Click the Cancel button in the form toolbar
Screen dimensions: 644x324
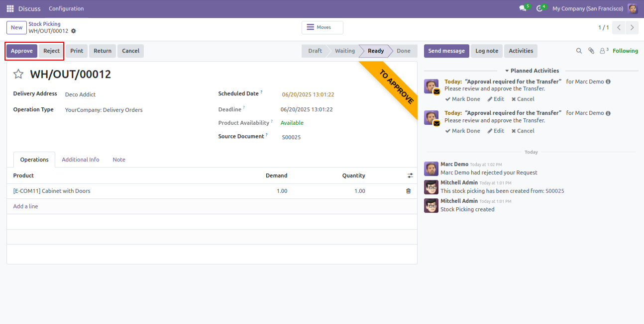pyautogui.click(x=130, y=51)
